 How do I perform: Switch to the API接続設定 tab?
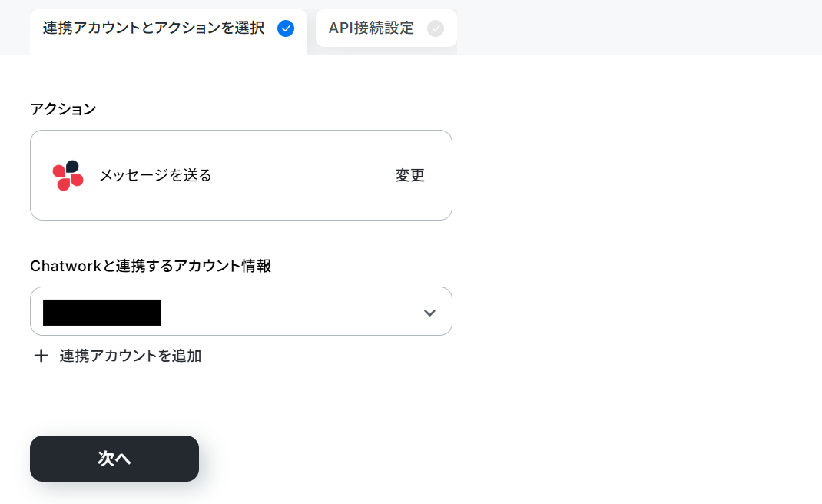(x=386, y=28)
